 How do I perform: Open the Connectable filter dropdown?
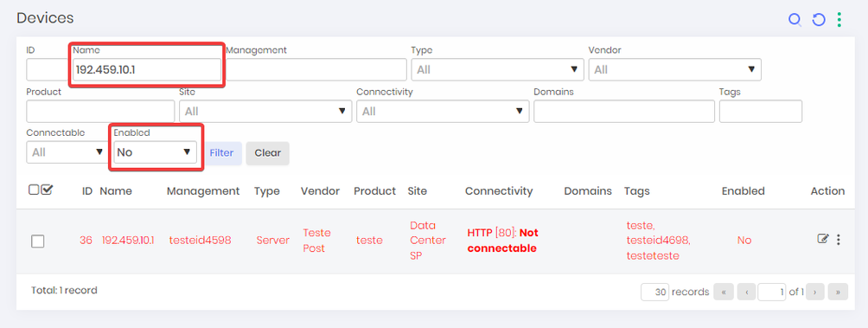click(x=67, y=151)
